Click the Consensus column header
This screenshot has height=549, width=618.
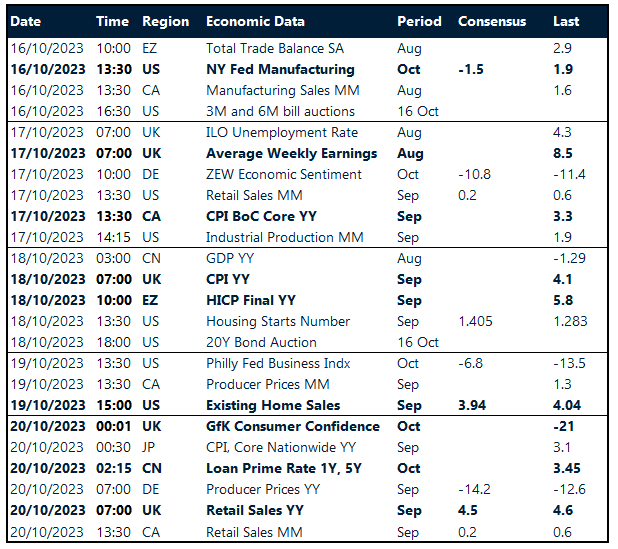pyautogui.click(x=490, y=21)
